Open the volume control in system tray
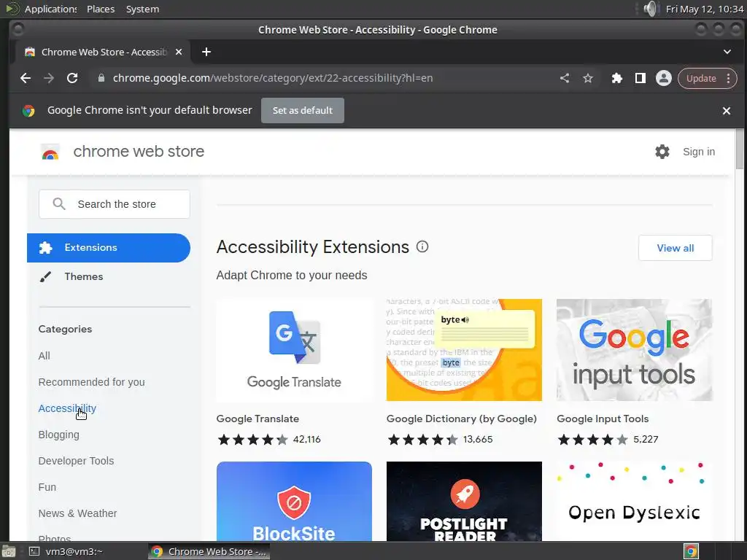The image size is (747, 560). coord(650,9)
